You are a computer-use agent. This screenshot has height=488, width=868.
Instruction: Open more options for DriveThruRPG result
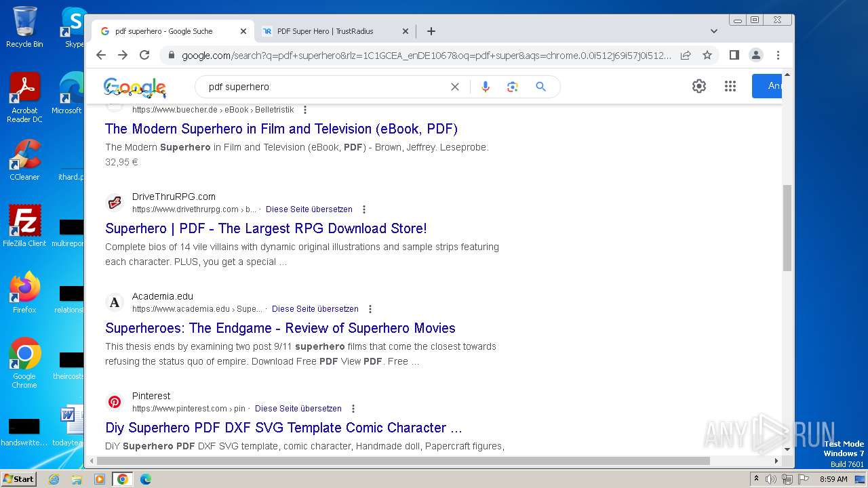pos(364,209)
